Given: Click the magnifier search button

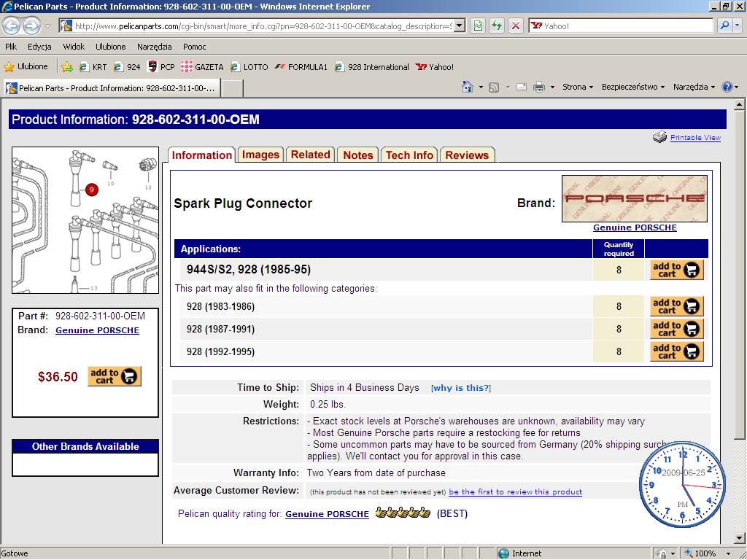Looking at the screenshot, I should [724, 26].
